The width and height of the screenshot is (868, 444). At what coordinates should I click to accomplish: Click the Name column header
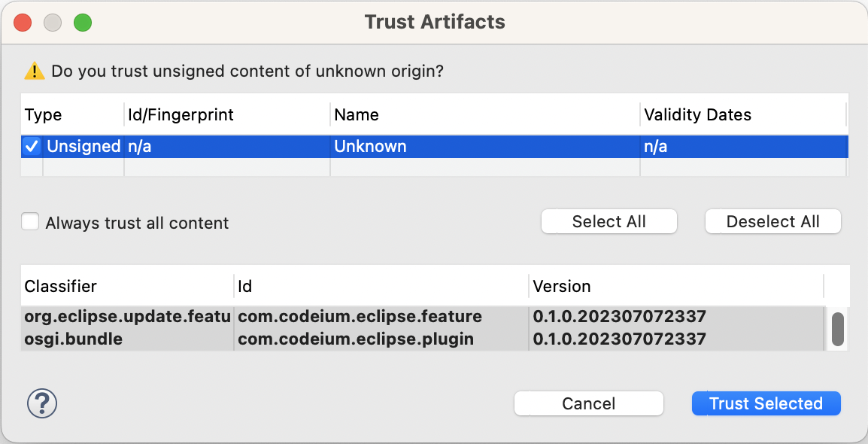coord(357,114)
